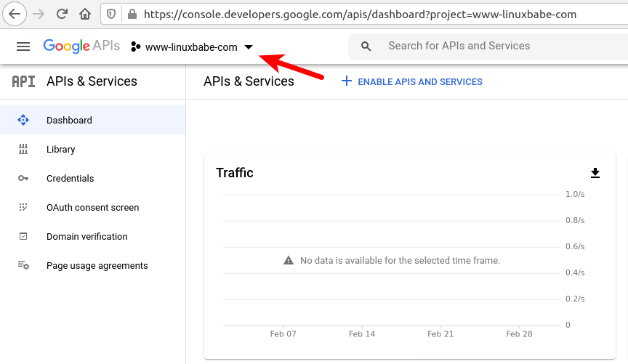Click the browser address bar URL
The width and height of the screenshot is (628, 364).
(360, 14)
